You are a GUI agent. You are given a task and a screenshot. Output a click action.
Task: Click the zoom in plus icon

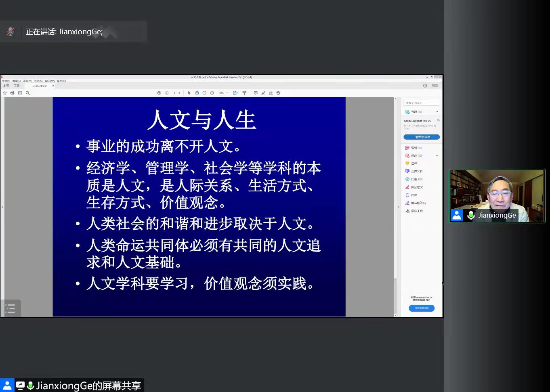point(212,93)
